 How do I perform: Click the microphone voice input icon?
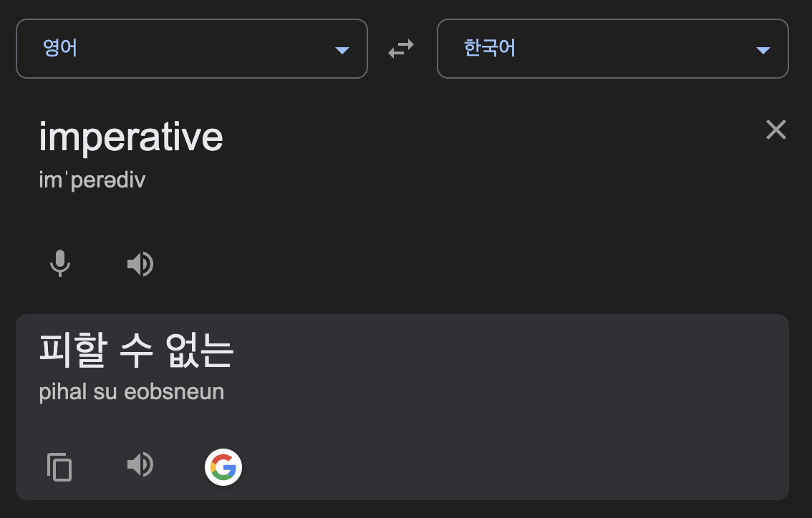point(60,264)
